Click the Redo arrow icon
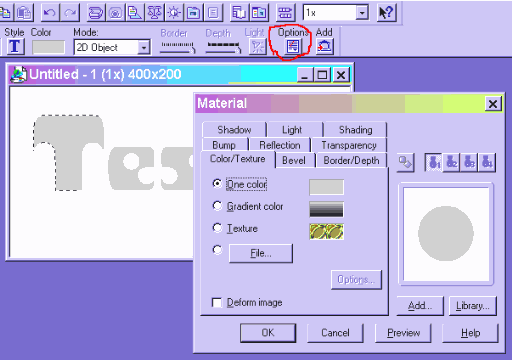The height and width of the screenshot is (360, 512). [x=70, y=13]
